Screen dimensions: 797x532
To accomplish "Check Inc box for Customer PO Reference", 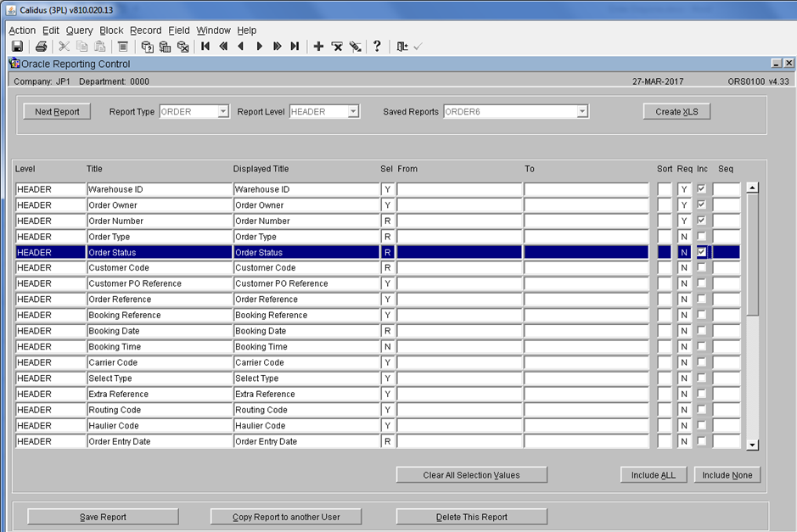I will 701,283.
